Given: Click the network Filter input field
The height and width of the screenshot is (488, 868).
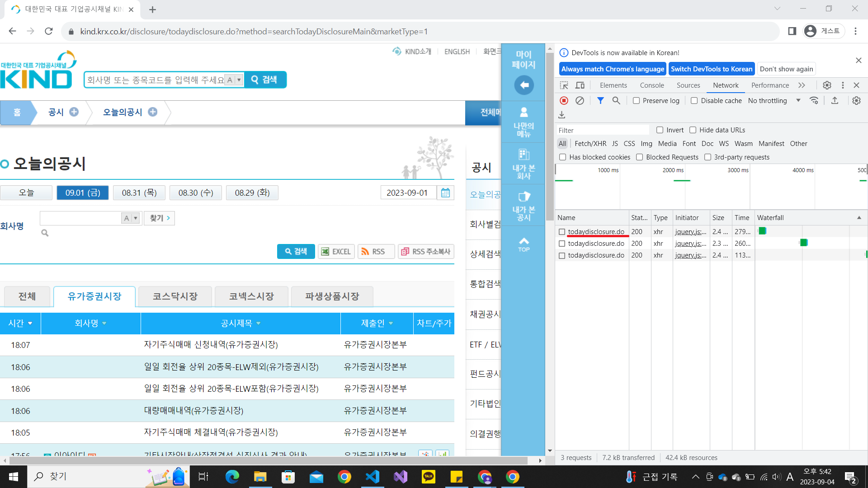Looking at the screenshot, I should 602,130.
